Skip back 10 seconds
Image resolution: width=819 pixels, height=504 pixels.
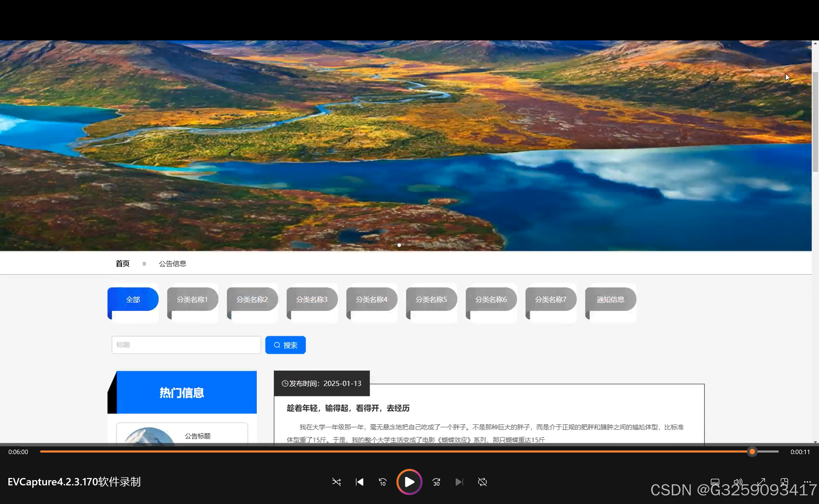[x=382, y=482]
